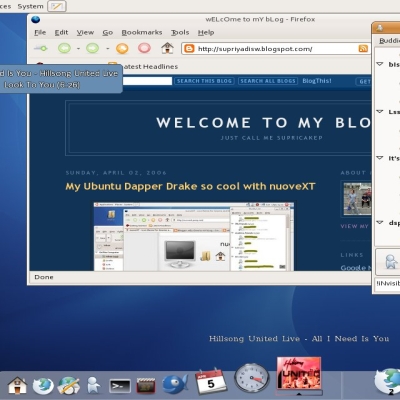The width and height of the screenshot is (400, 400).
Task: Open the clapperboard video app in dock
Action: pyautogui.click(x=146, y=386)
